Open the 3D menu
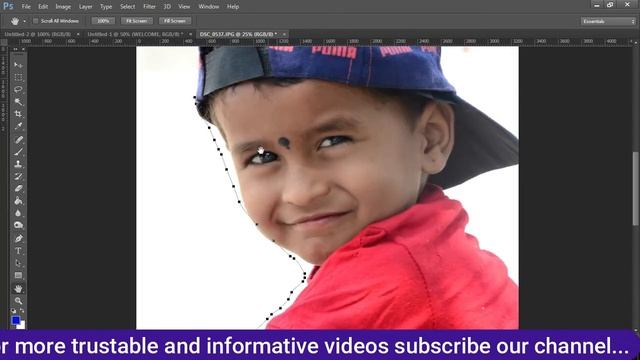Viewport: 640px width, 360px height. point(167,7)
